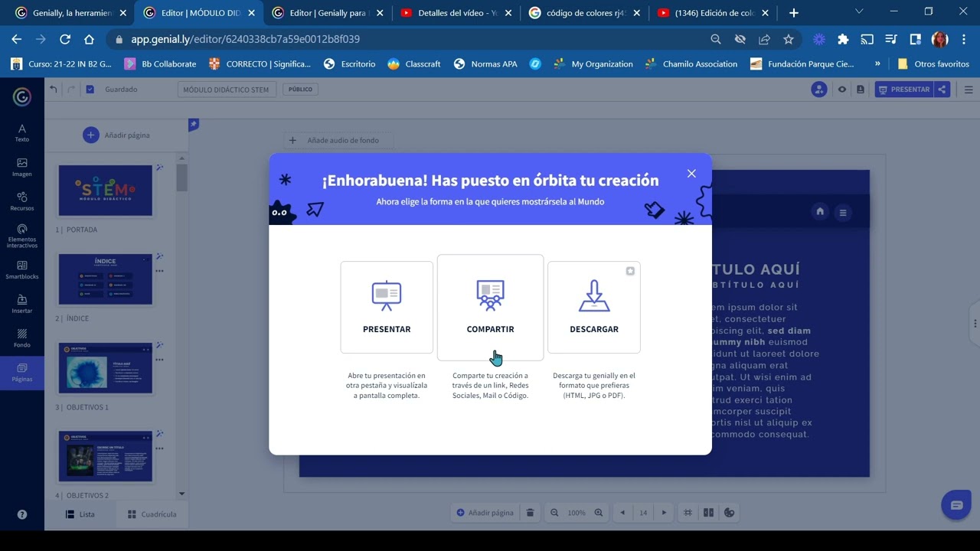This screenshot has width=980, height=551.
Task: Choose the COMPARTIR option card
Action: 490,308
